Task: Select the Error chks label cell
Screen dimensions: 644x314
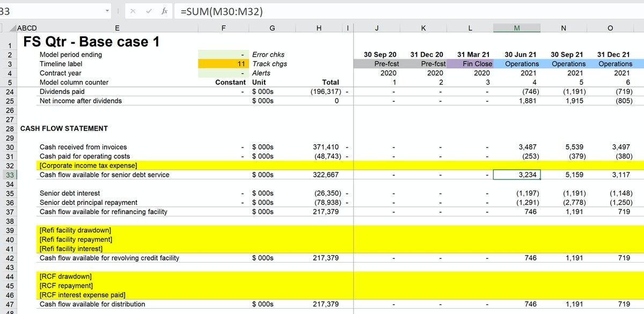Action: pyautogui.click(x=268, y=55)
